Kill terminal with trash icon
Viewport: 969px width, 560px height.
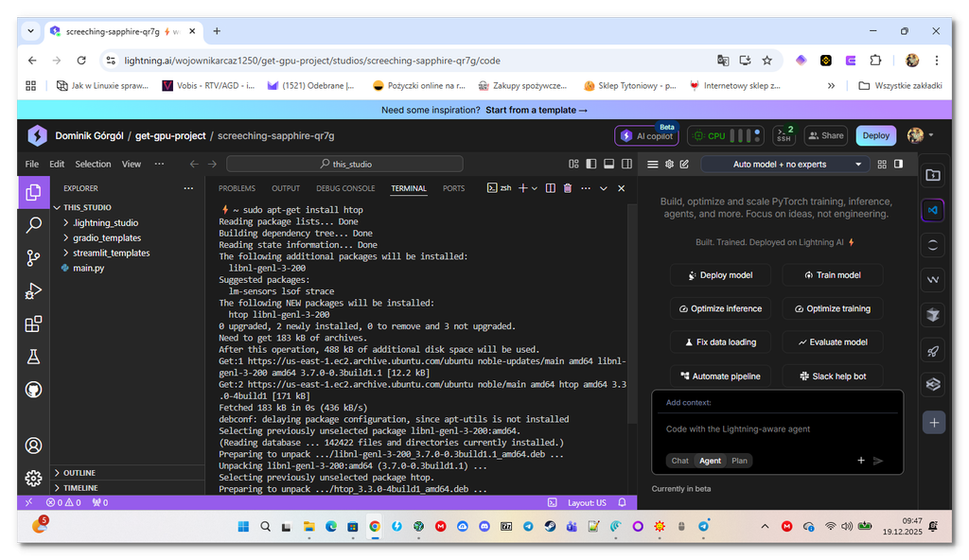click(x=568, y=188)
